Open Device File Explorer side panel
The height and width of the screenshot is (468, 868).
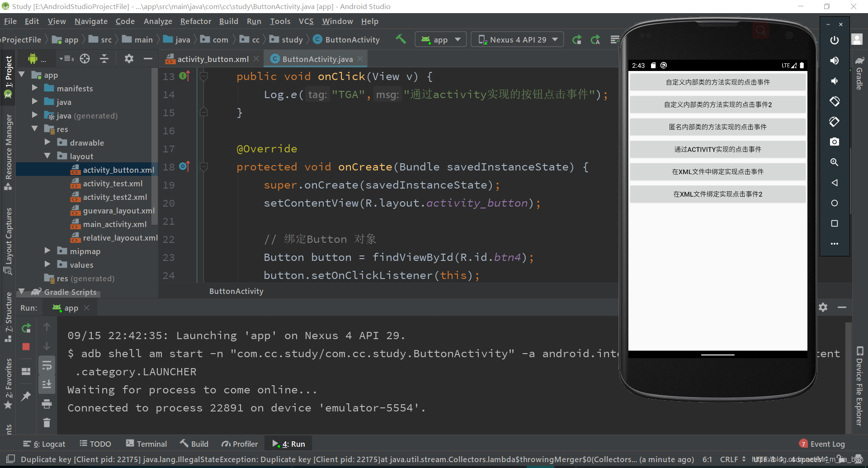(859, 387)
